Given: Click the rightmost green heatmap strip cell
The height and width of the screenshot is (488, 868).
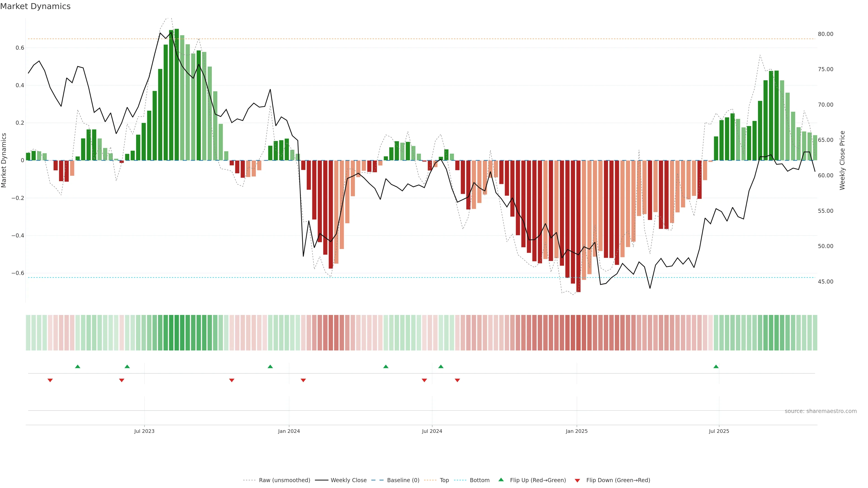Looking at the screenshot, I should (x=815, y=333).
